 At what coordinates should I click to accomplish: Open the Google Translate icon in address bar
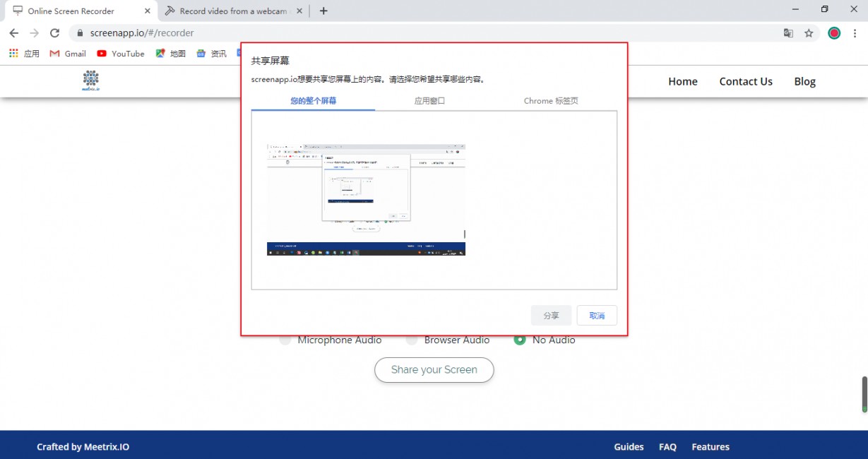(x=788, y=33)
